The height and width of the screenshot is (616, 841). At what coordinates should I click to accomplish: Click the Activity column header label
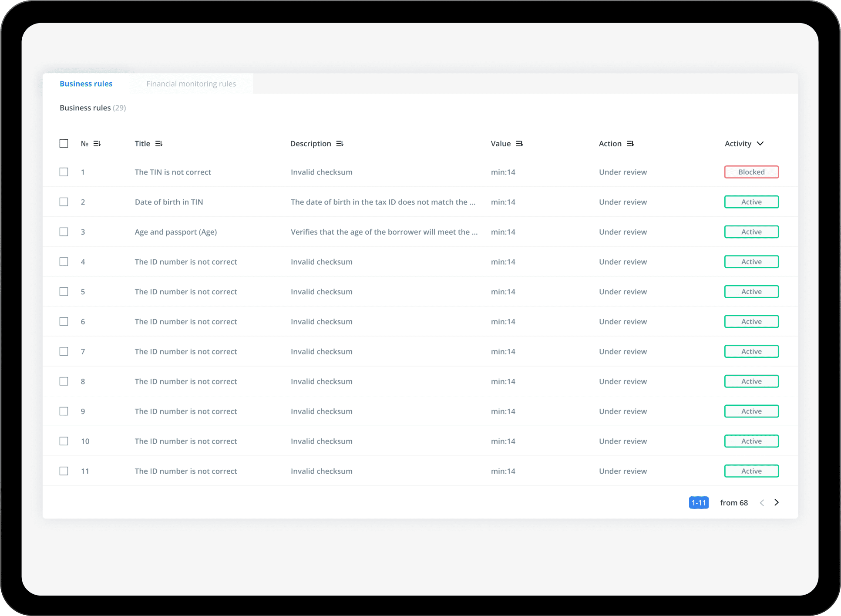pyautogui.click(x=738, y=144)
